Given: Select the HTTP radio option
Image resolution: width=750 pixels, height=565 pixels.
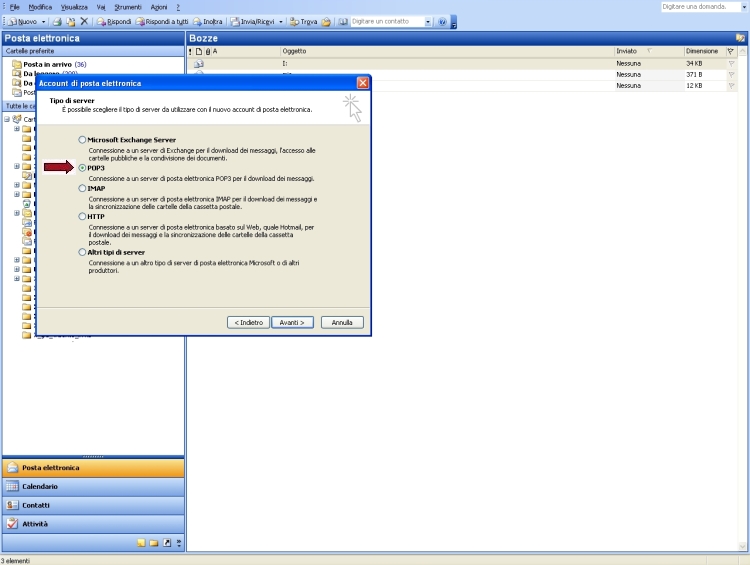Looking at the screenshot, I should 82,216.
